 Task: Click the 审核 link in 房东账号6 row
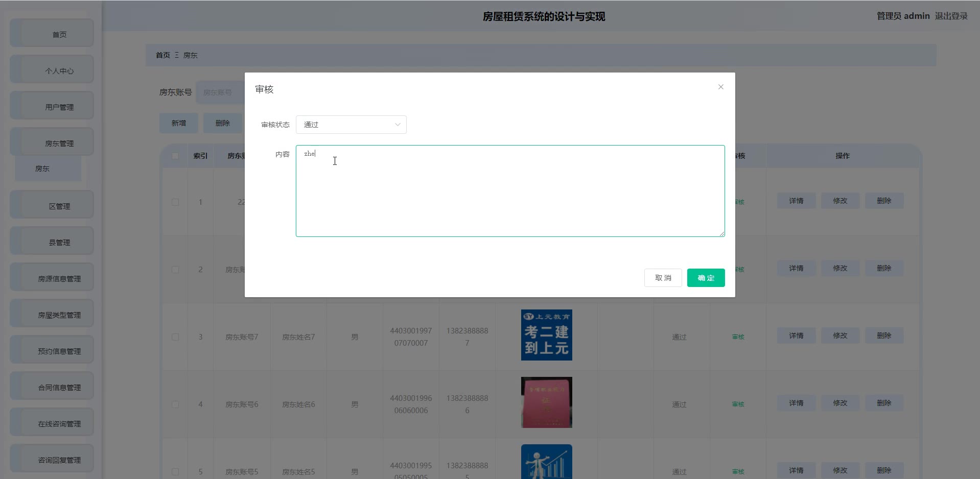[x=738, y=404]
